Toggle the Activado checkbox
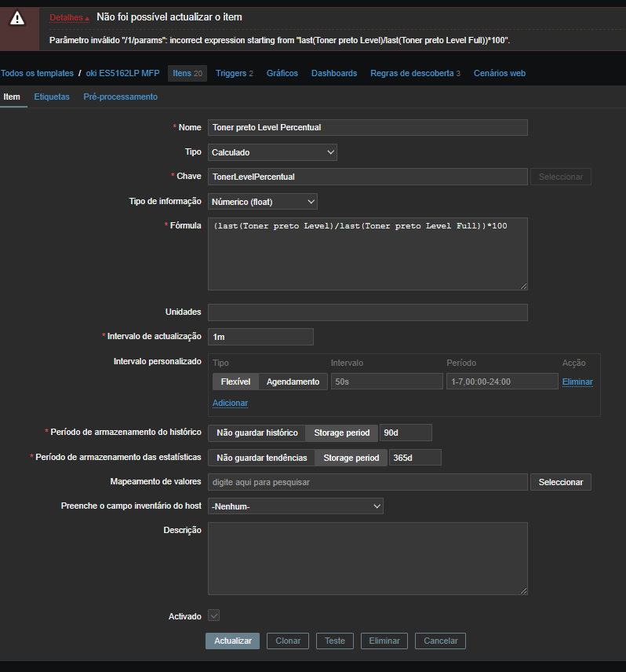Viewport: 626px width, 672px height. click(x=213, y=616)
